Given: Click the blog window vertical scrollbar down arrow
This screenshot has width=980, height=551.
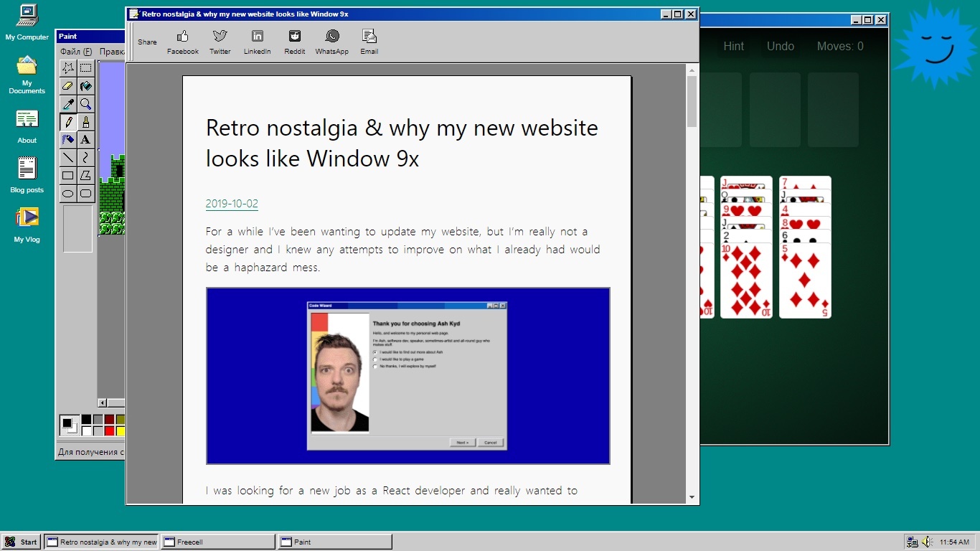Looking at the screenshot, I should tap(692, 497).
